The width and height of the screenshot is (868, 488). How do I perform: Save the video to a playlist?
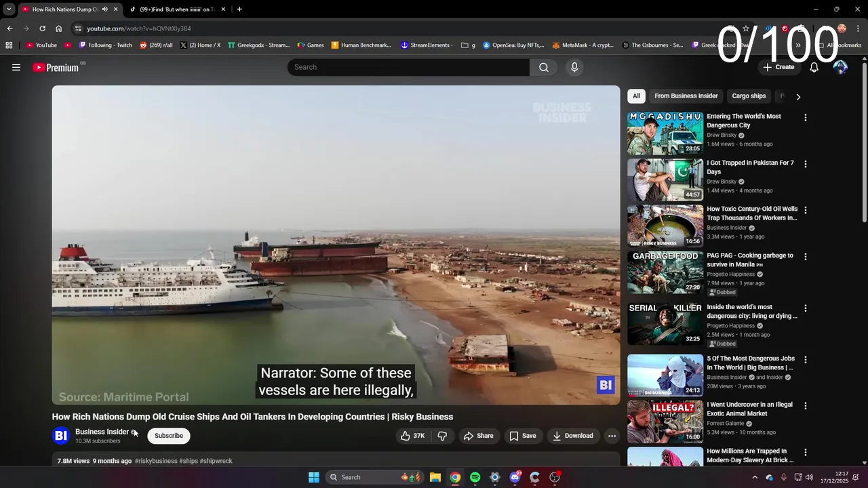[x=523, y=436]
